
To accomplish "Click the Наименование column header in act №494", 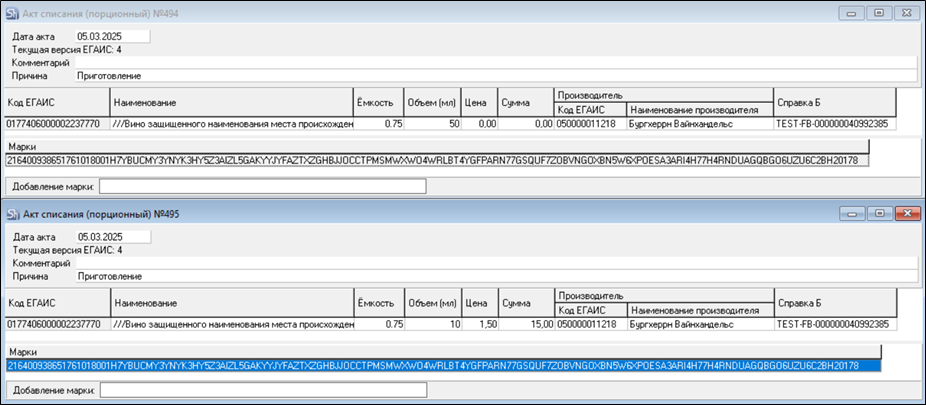I will coord(230,103).
